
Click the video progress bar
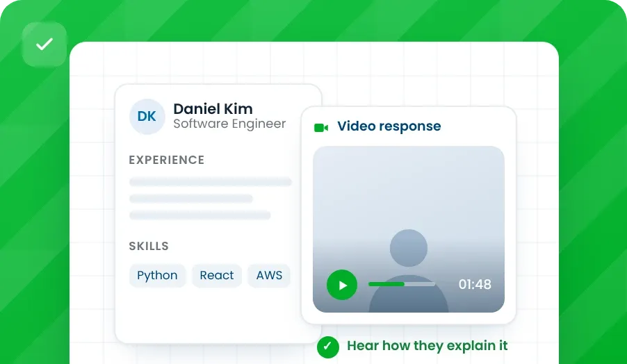pyautogui.click(x=402, y=284)
